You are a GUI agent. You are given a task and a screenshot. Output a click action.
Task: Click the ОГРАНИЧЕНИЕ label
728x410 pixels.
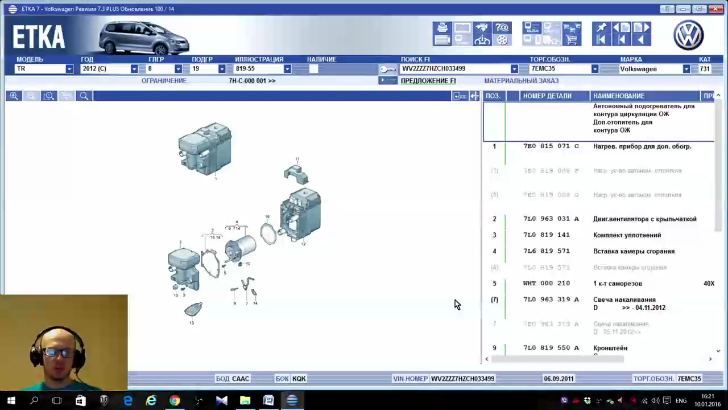point(164,81)
